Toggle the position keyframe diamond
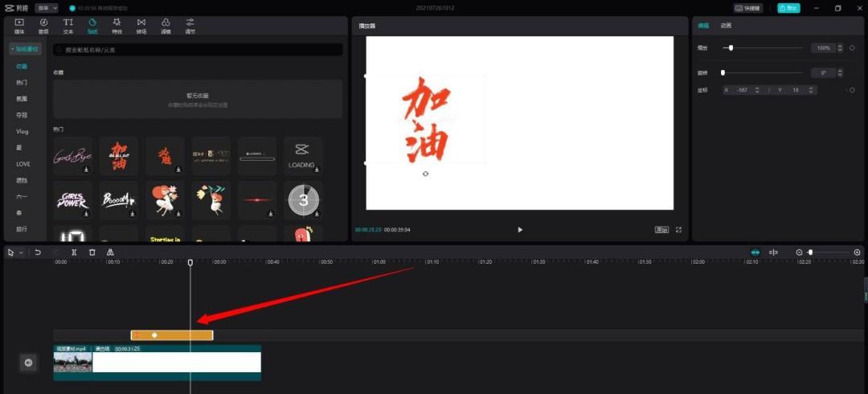This screenshot has width=868, height=394. (852, 90)
